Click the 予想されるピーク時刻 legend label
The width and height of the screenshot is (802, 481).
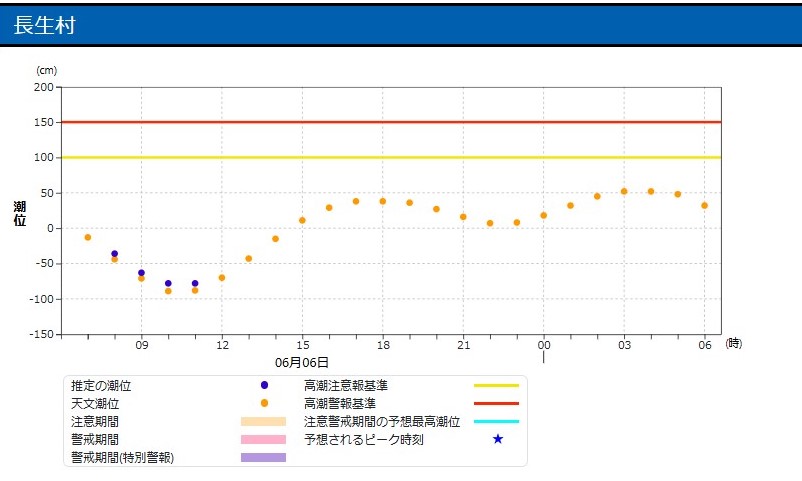[x=364, y=439]
